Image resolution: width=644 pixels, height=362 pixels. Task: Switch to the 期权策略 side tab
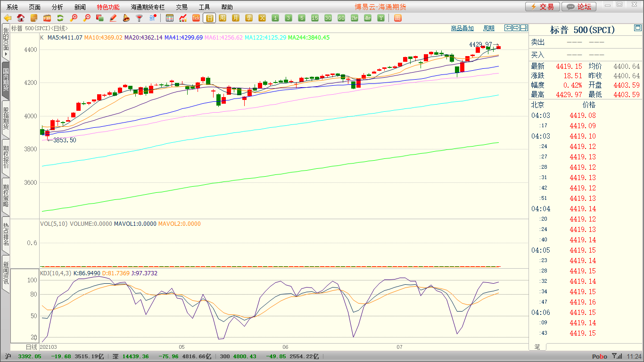tap(6, 196)
